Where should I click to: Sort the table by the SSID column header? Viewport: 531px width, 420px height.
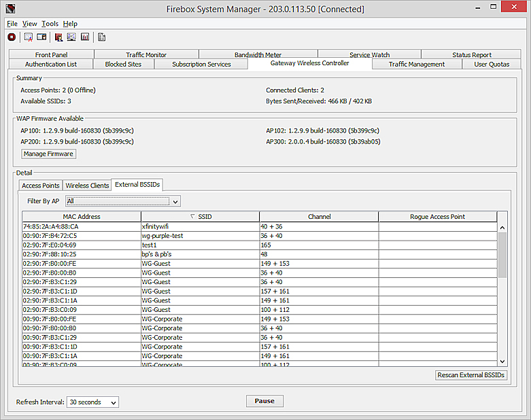(200, 217)
